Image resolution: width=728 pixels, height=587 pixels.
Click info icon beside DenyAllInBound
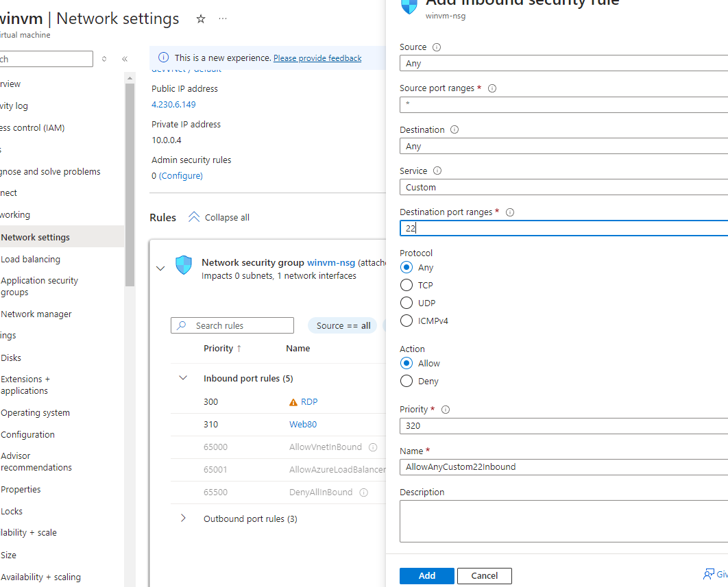pyautogui.click(x=364, y=492)
